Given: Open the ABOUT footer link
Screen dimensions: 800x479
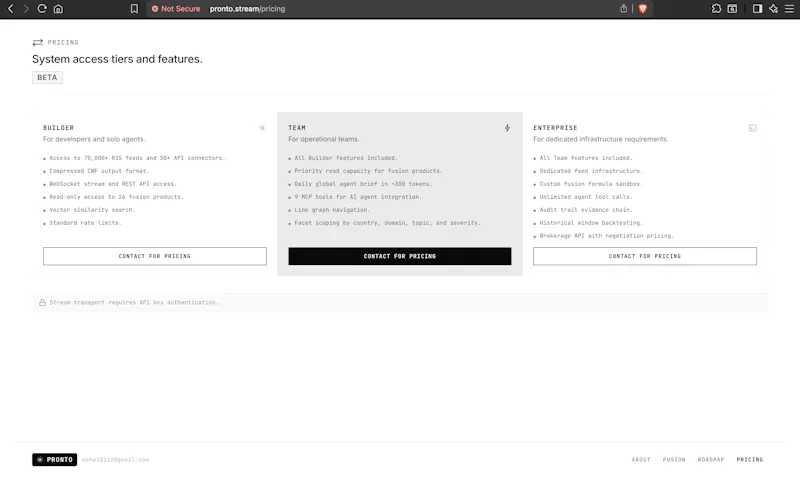Looking at the screenshot, I should (x=641, y=460).
